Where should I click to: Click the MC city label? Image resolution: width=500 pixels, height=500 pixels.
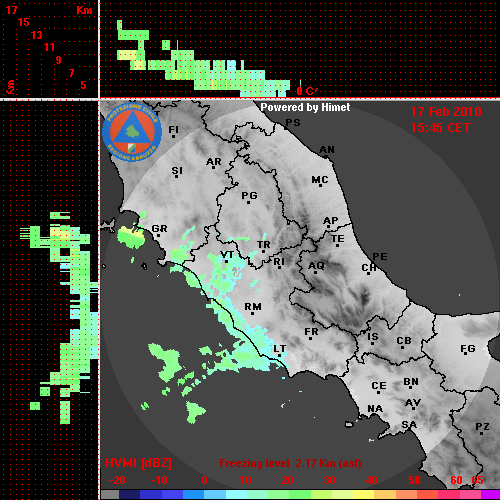(320, 180)
